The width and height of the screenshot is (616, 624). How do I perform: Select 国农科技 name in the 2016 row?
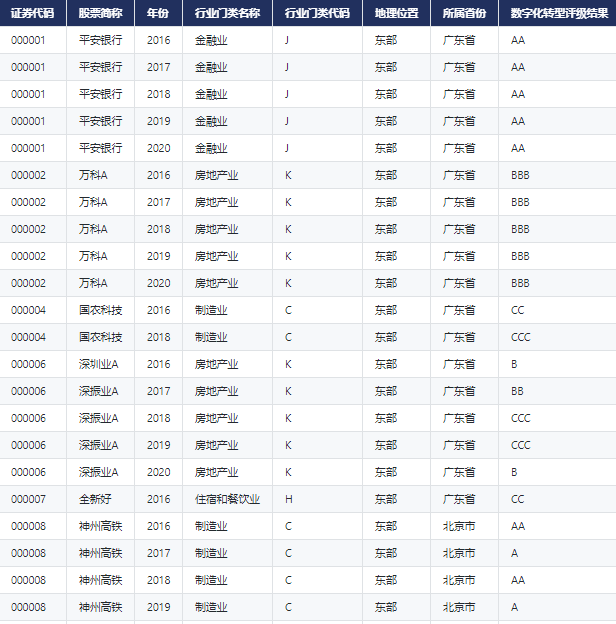100,310
